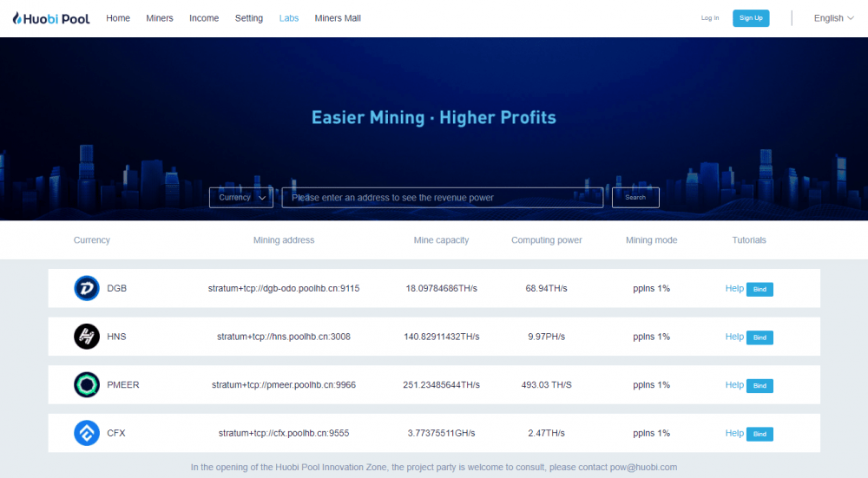Screen dimensions: 868x478
Task: Navigate to Miners Mall
Action: (338, 18)
